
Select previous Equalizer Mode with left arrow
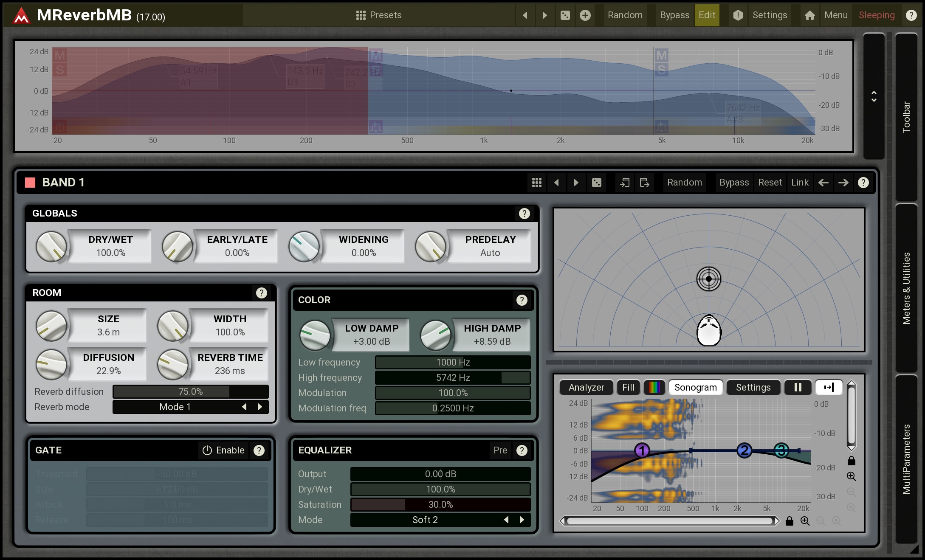[506, 520]
